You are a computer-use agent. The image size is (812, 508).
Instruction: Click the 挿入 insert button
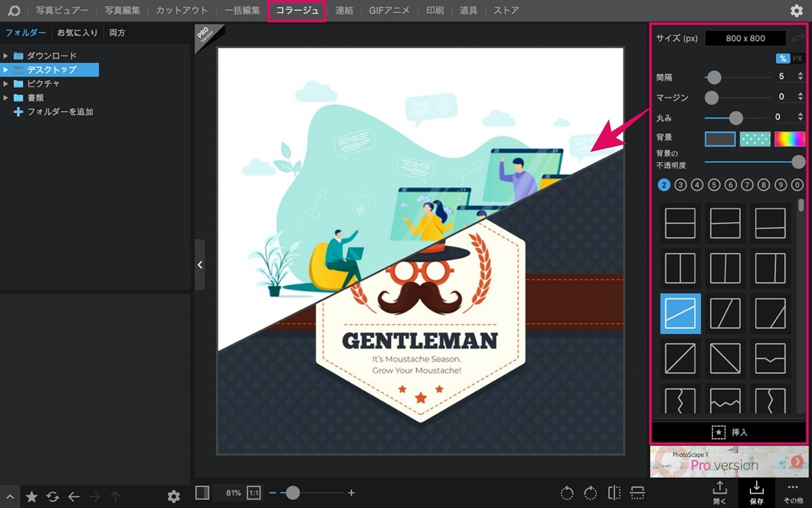[729, 431]
